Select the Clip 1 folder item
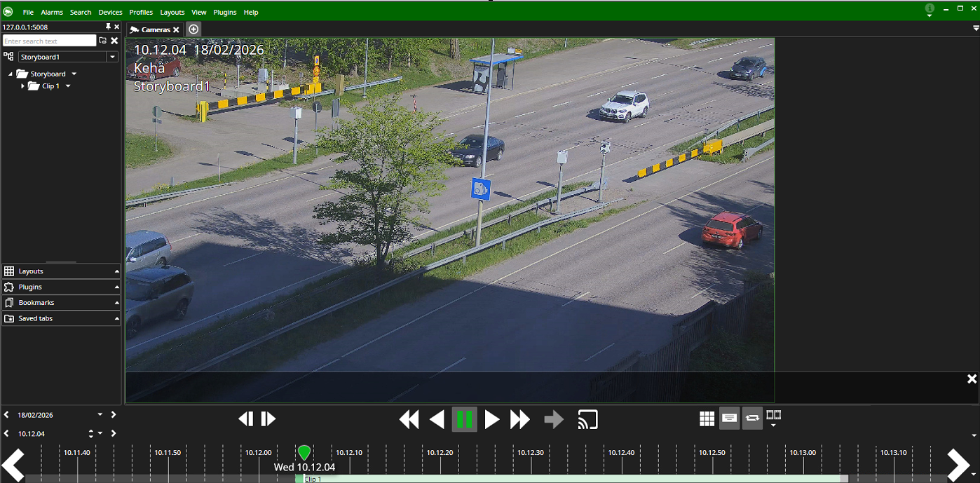Image resolution: width=980 pixels, height=483 pixels. tap(43, 86)
